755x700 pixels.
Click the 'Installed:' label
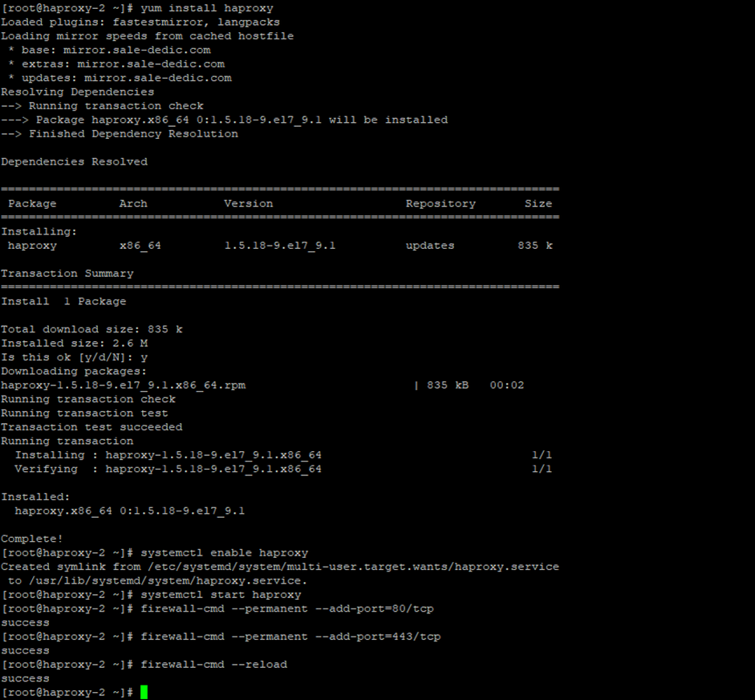pos(35,497)
